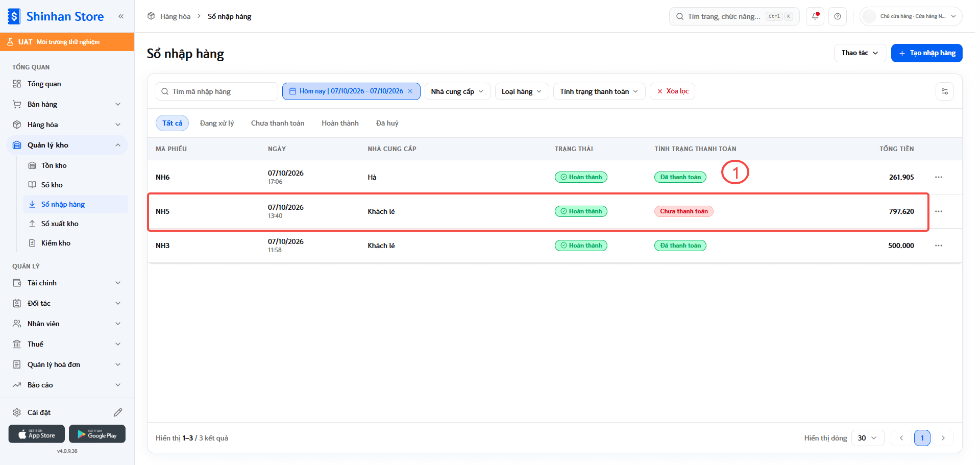Expand the Hàng hóa sidebar menu

(x=67, y=125)
